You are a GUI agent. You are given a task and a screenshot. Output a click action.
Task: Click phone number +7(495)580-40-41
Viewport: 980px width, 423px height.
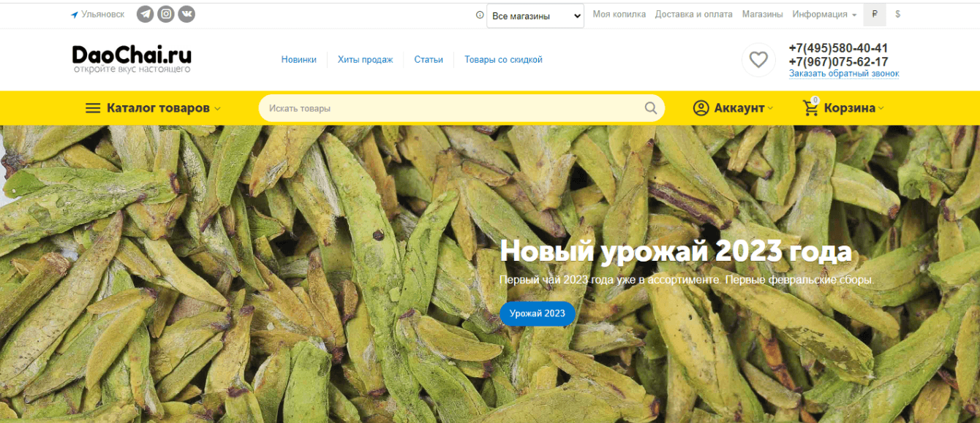click(838, 48)
